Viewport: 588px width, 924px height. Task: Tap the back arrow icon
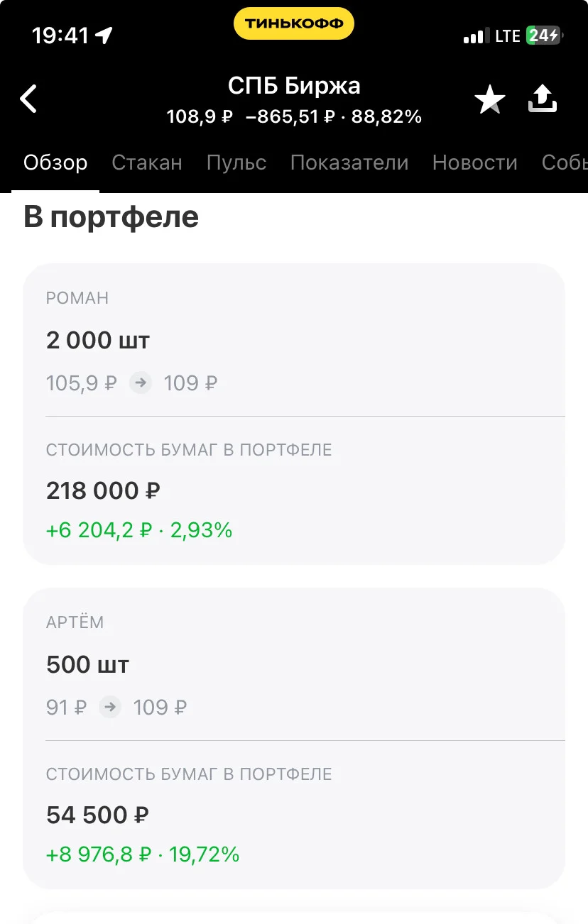28,99
